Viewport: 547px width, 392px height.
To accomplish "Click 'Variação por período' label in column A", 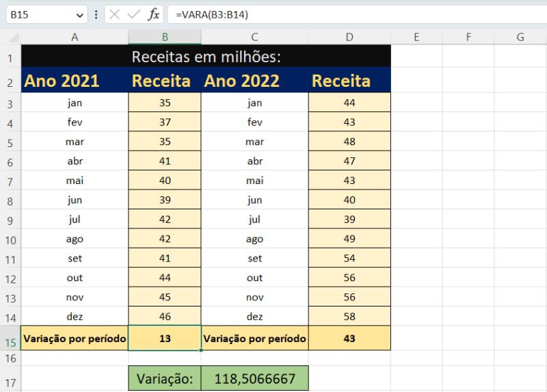I will tap(75, 338).
